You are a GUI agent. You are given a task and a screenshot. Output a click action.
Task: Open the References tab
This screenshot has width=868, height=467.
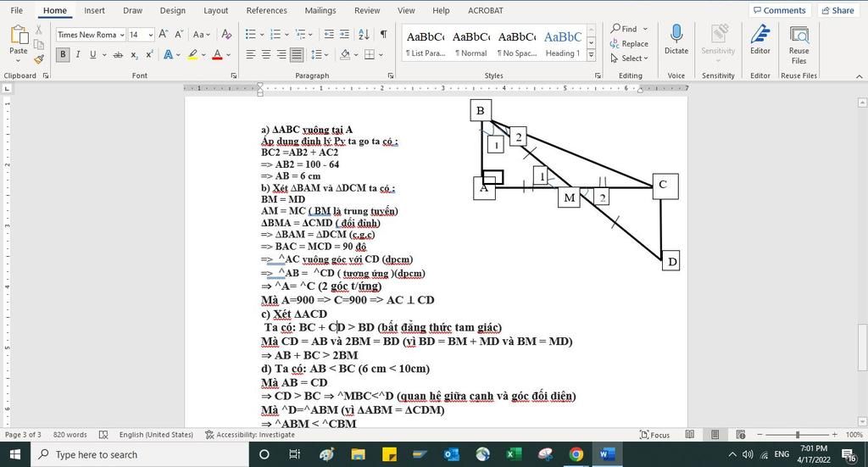267,10
